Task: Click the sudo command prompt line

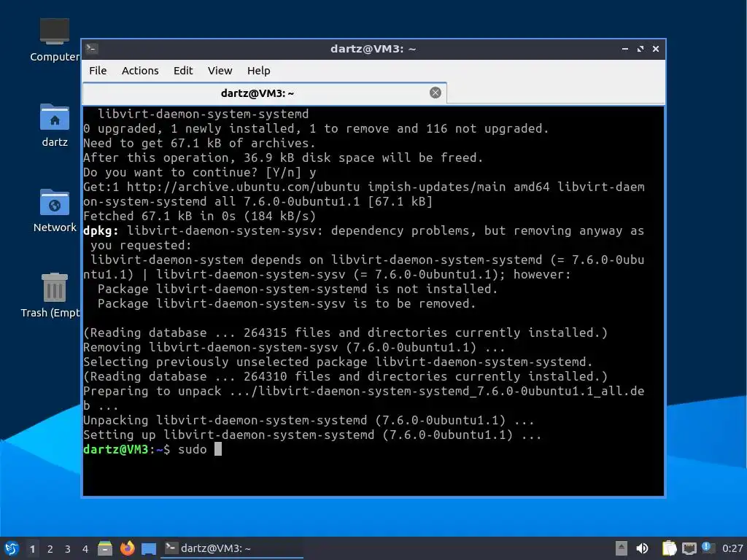Action: click(x=152, y=449)
